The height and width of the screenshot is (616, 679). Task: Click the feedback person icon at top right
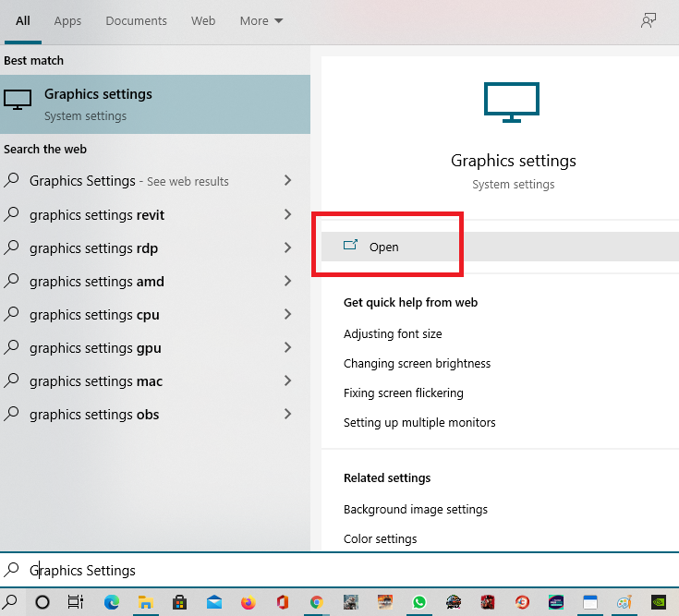(x=649, y=20)
